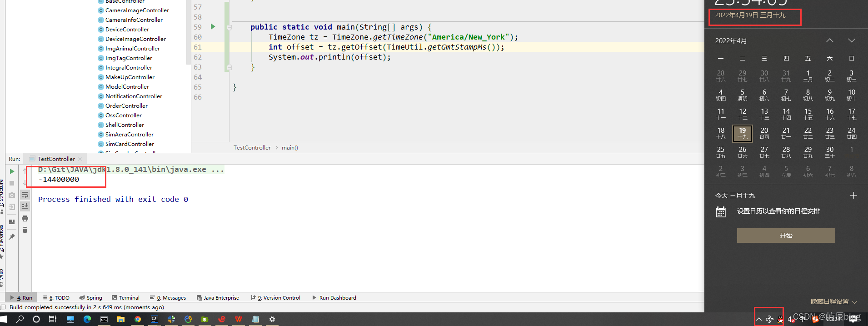Select April 30 in the calendar
The width and height of the screenshot is (868, 326).
point(830,152)
